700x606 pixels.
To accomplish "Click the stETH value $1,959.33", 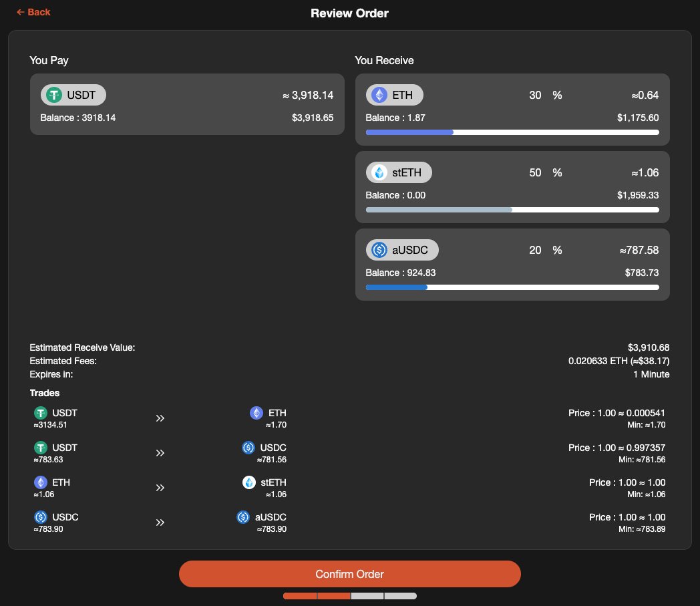I will (x=637, y=195).
